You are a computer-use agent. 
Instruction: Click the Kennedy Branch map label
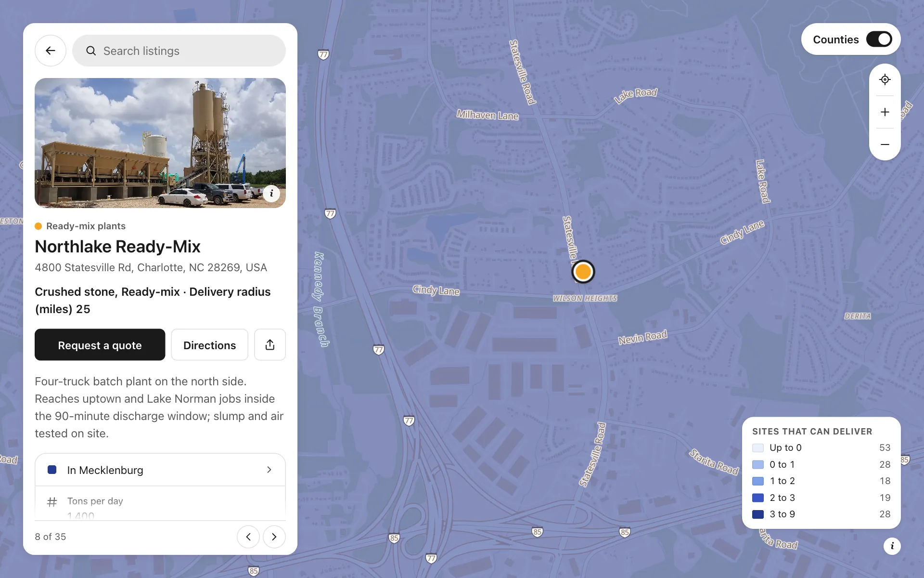[x=321, y=299]
